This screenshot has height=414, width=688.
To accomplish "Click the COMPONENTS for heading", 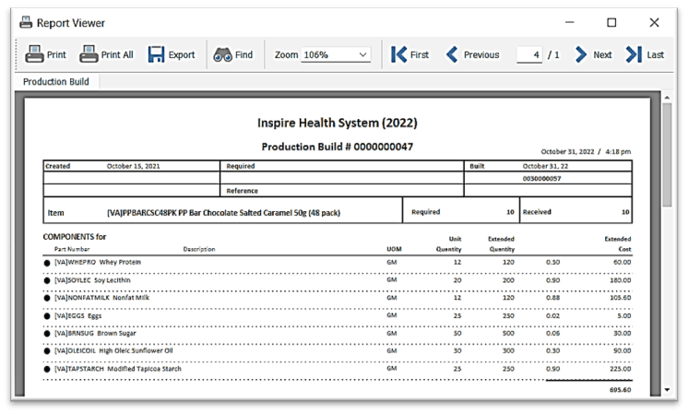I will tap(75, 237).
